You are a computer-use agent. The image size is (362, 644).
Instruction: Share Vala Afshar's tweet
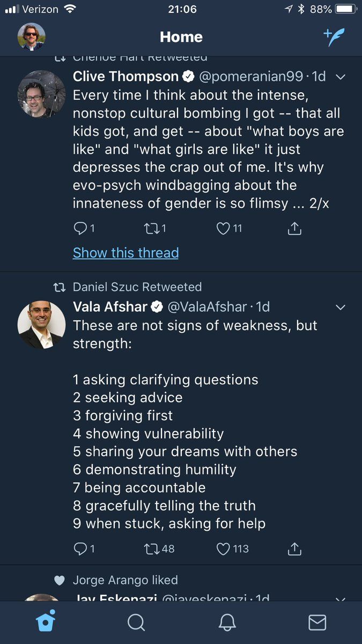[294, 549]
